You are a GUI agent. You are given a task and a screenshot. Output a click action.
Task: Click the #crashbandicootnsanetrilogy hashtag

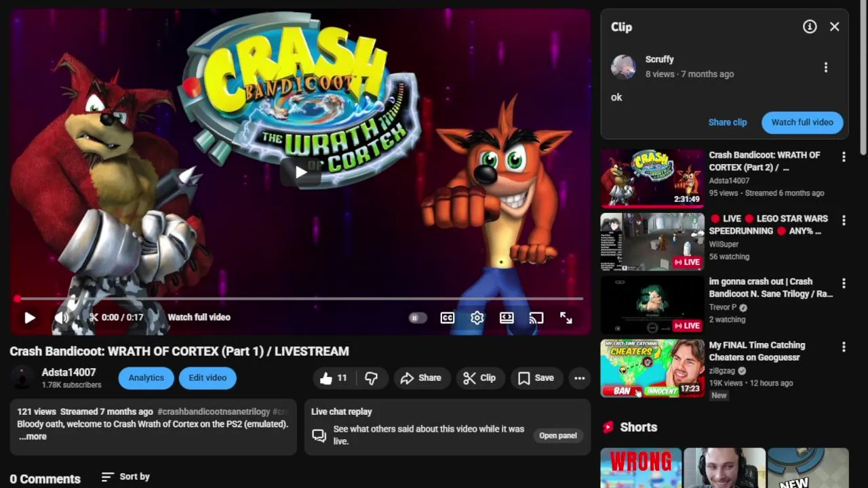[214, 411]
